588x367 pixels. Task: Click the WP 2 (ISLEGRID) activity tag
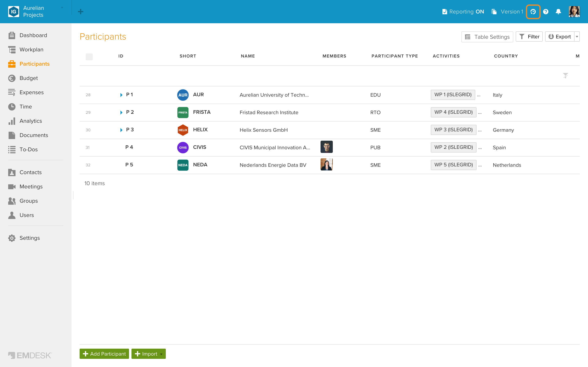[453, 147]
